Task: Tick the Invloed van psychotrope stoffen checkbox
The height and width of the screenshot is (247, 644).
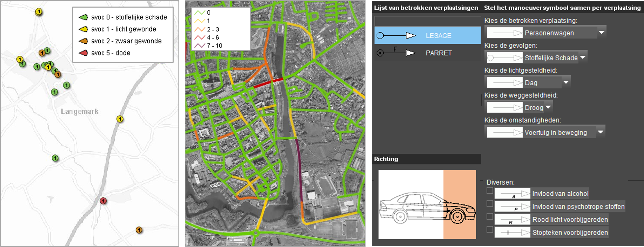Action: [x=490, y=203]
